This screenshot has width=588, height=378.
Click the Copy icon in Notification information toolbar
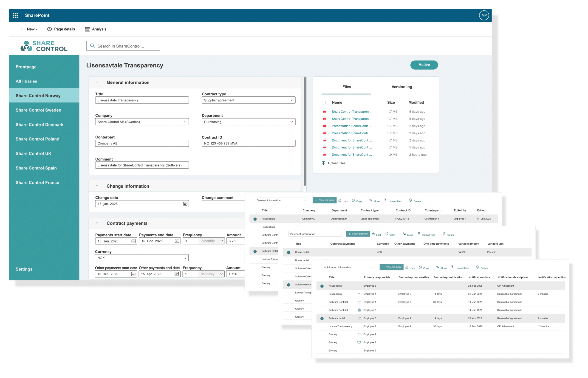click(420, 268)
